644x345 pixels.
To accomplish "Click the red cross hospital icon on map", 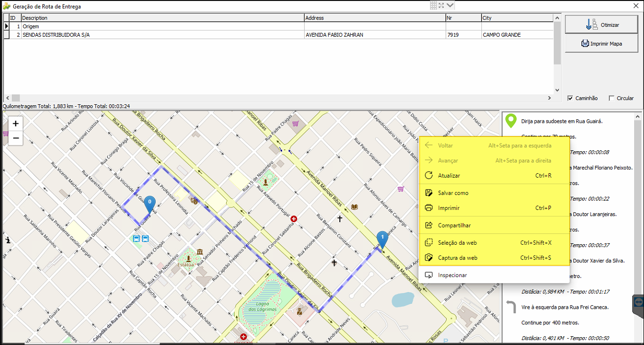I will point(294,219).
